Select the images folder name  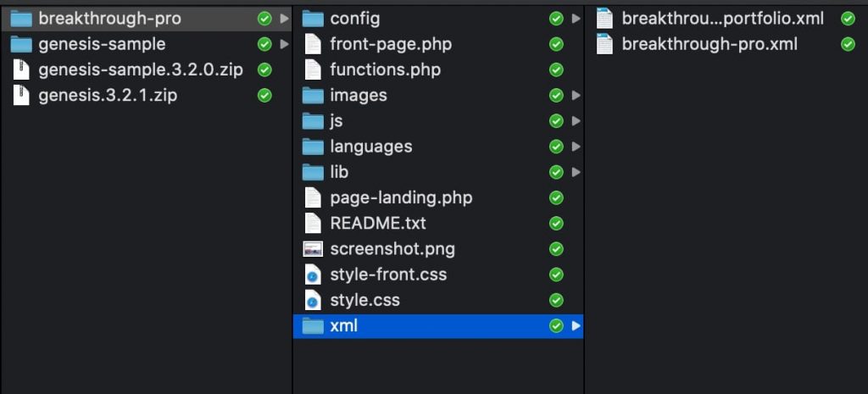pyautogui.click(x=359, y=96)
